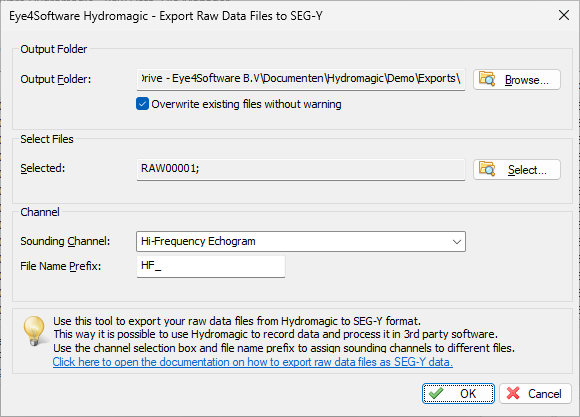
Task: Confirm export with OK label
Action: pyautogui.click(x=468, y=394)
